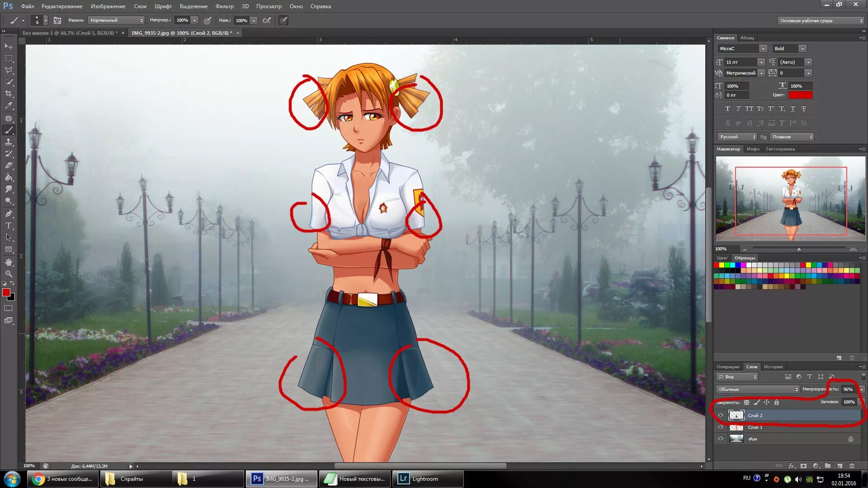Select the Smudge tool
868x488 pixels.
9,189
